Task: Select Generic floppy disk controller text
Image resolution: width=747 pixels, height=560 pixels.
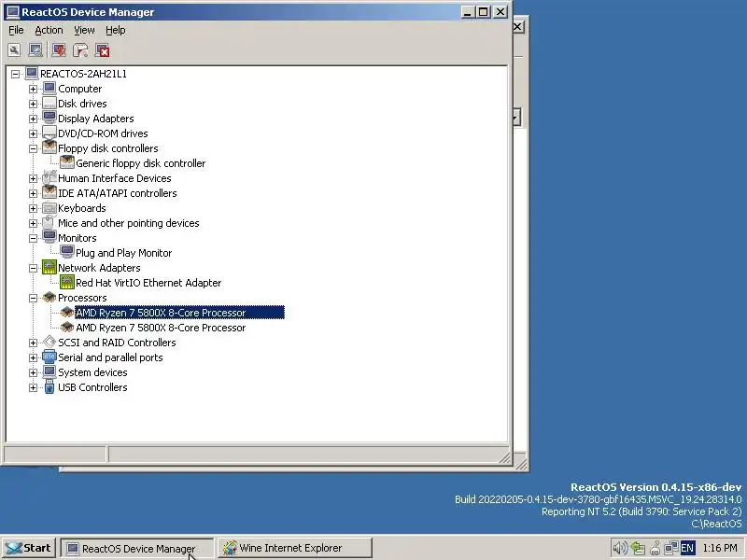Action: pos(141,162)
